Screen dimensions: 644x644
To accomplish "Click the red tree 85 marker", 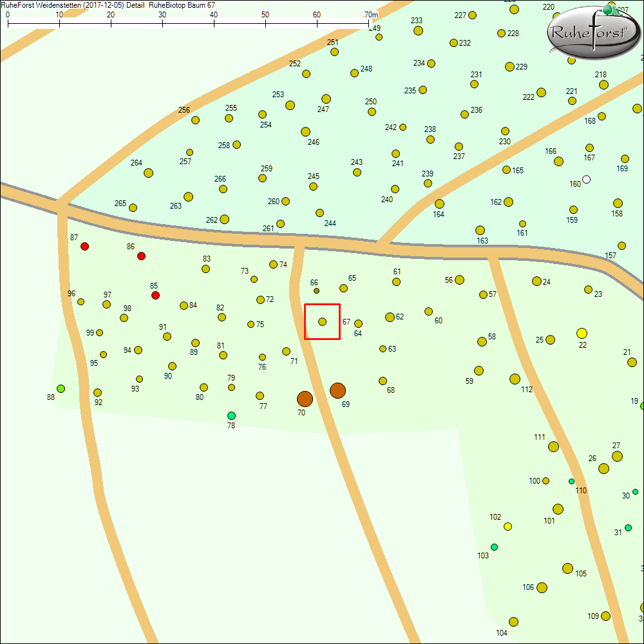I will 155,296.
